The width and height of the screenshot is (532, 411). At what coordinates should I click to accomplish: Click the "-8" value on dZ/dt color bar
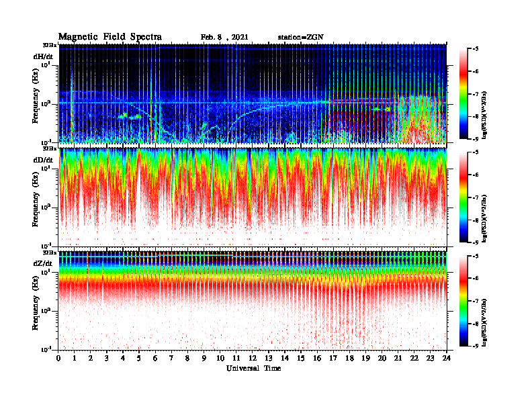(x=476, y=324)
